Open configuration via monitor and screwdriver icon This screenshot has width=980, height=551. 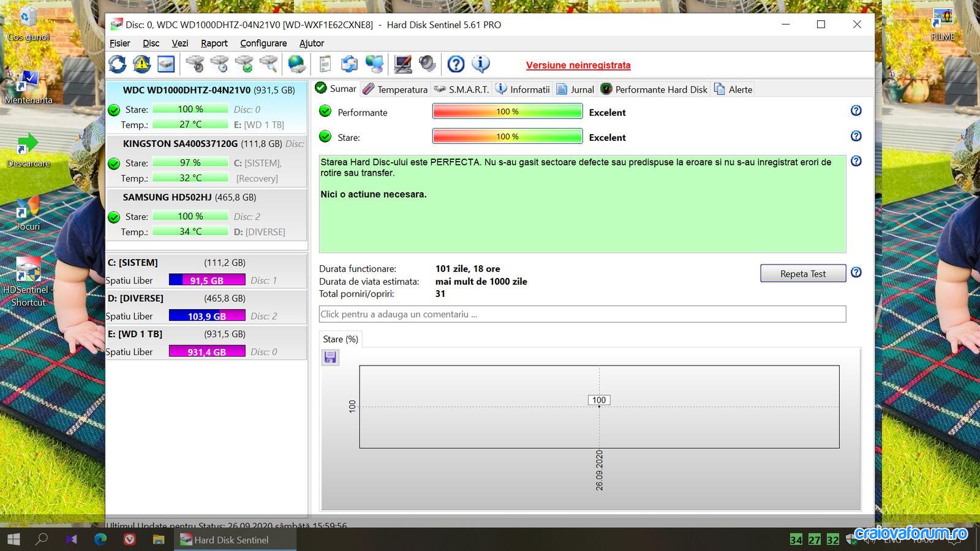click(402, 64)
